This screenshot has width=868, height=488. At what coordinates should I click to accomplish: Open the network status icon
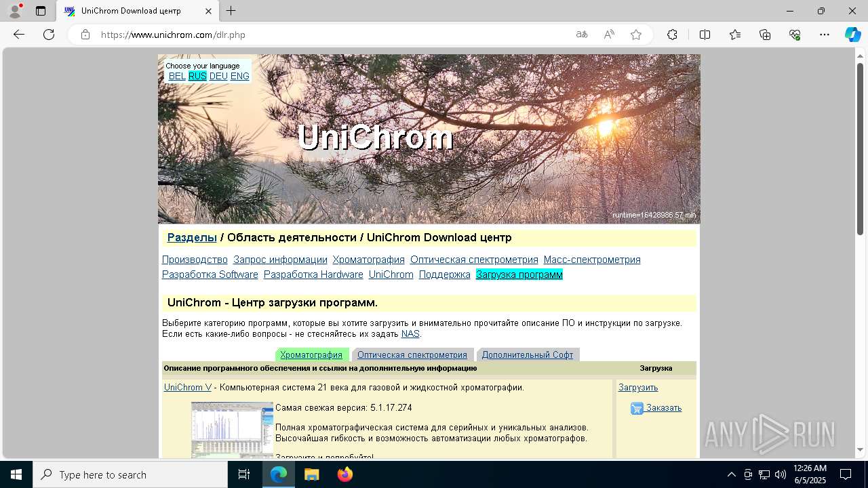[x=764, y=474]
